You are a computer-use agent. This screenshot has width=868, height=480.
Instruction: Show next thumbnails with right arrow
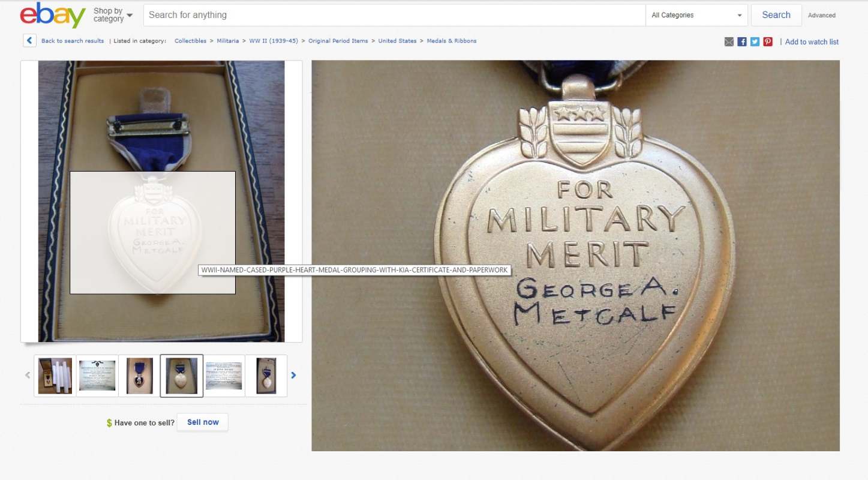(x=293, y=376)
